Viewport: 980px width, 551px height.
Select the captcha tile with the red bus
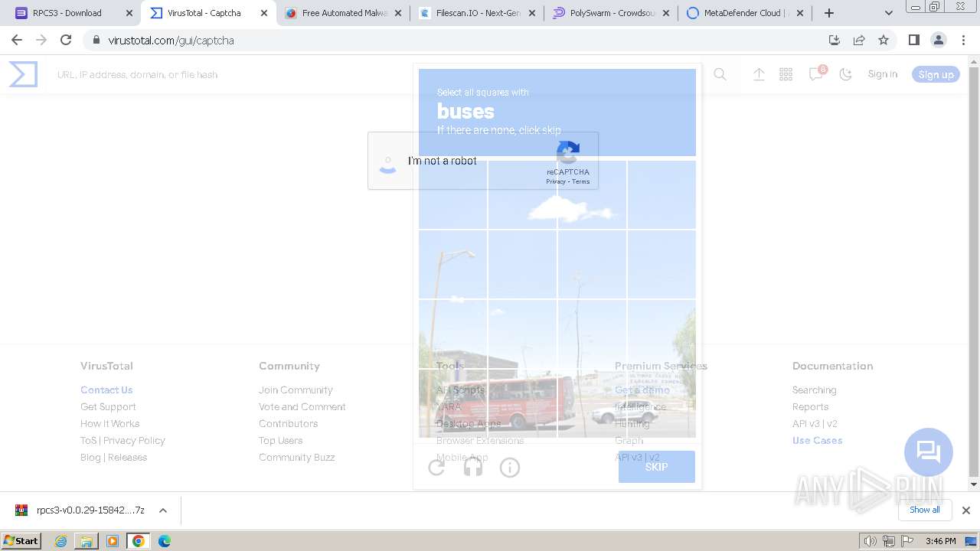[x=522, y=403]
